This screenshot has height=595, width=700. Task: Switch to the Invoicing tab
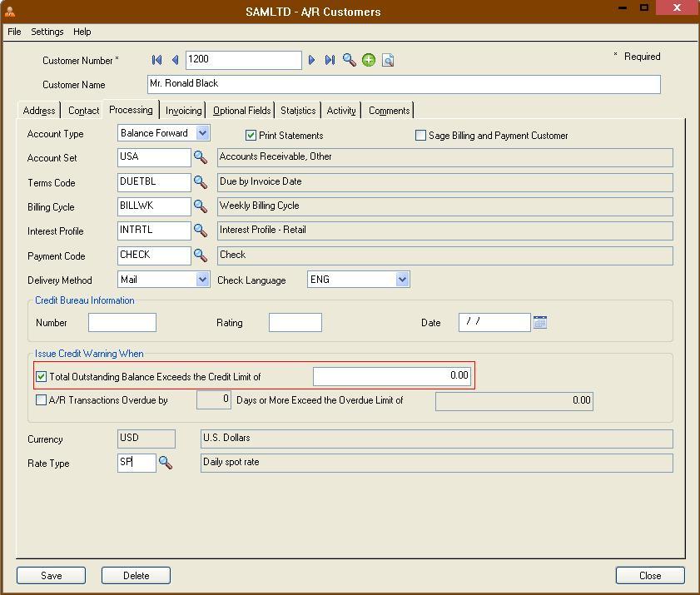click(x=183, y=111)
